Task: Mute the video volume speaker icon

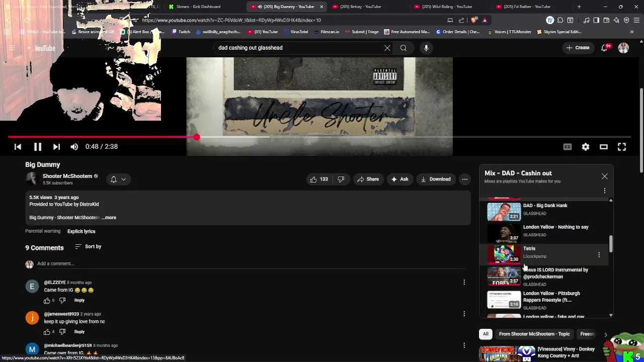Action: click(74, 146)
